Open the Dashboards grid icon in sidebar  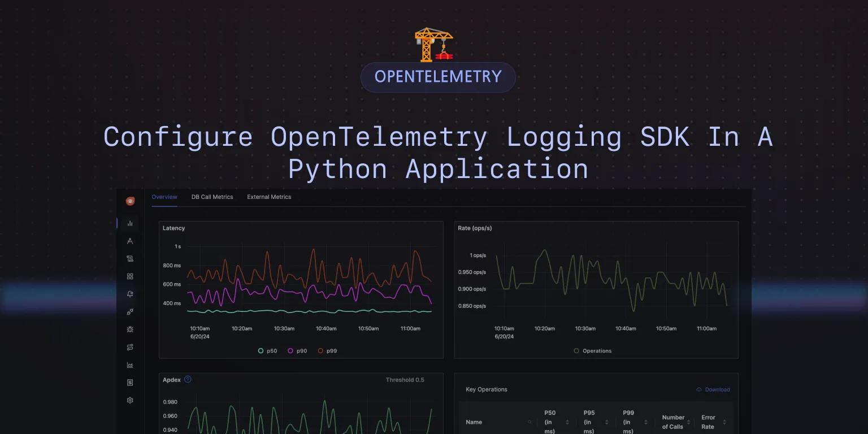point(130,276)
